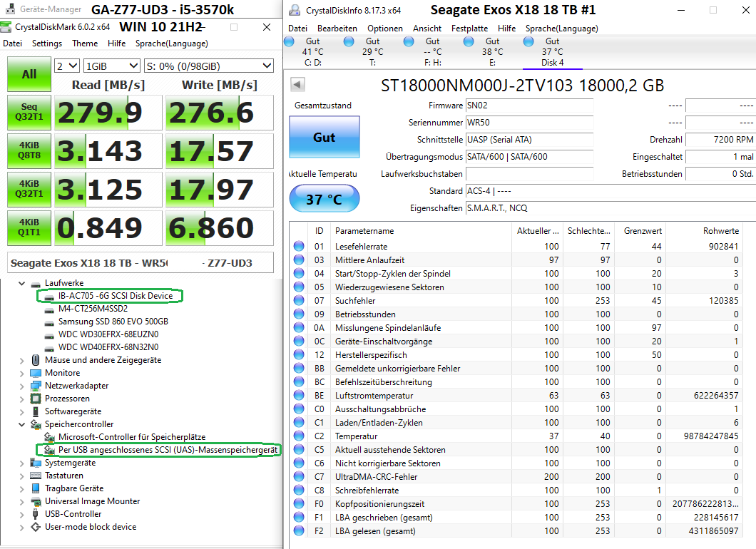Click the Universal Image Mounter icon
Viewport: 756px width, 549px height.
[36, 501]
